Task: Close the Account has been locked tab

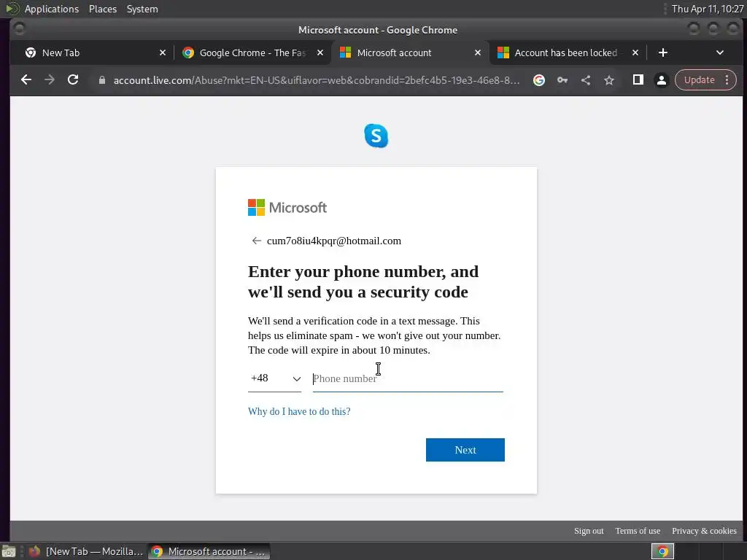Action: pos(635,52)
